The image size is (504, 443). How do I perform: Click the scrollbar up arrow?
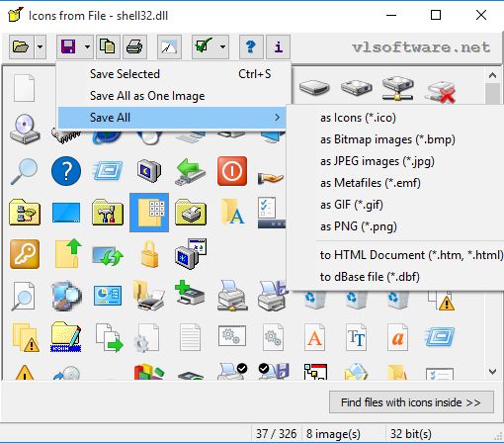[492, 75]
